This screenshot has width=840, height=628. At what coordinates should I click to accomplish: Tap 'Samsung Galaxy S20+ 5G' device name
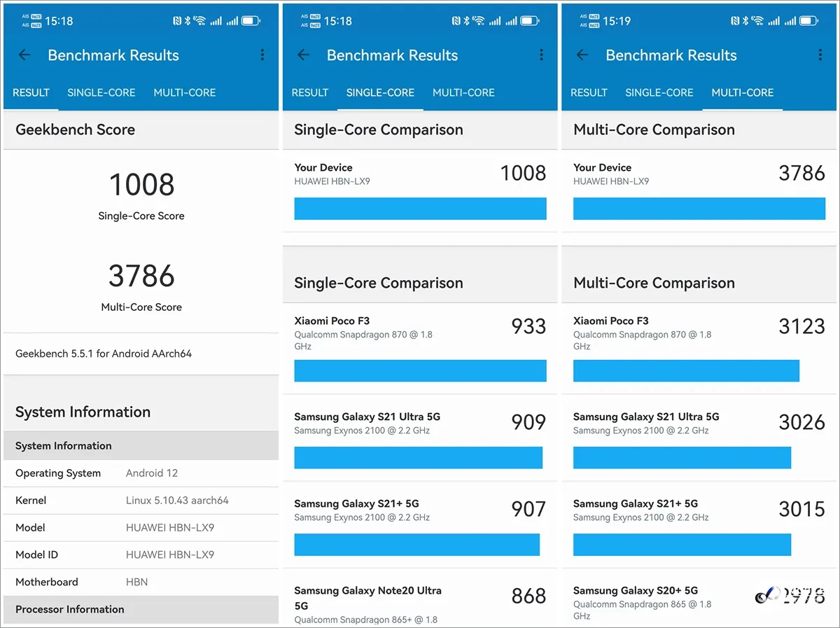pos(636,591)
